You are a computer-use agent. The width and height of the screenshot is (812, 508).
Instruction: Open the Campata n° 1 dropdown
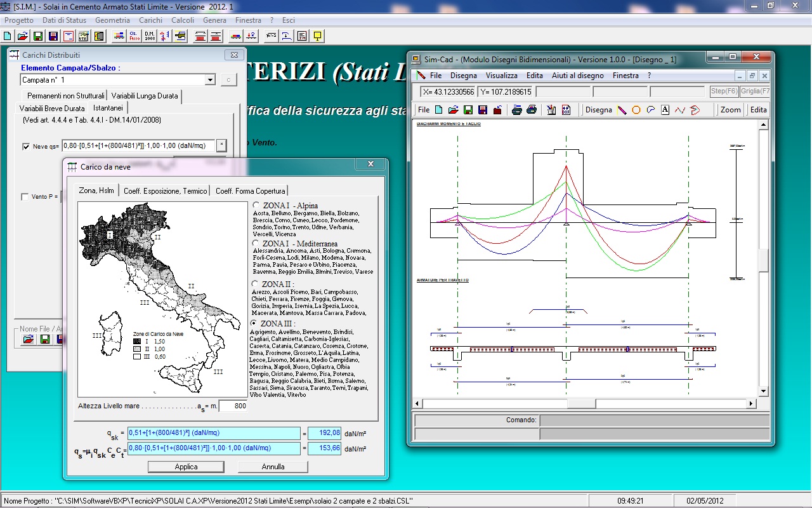point(210,80)
